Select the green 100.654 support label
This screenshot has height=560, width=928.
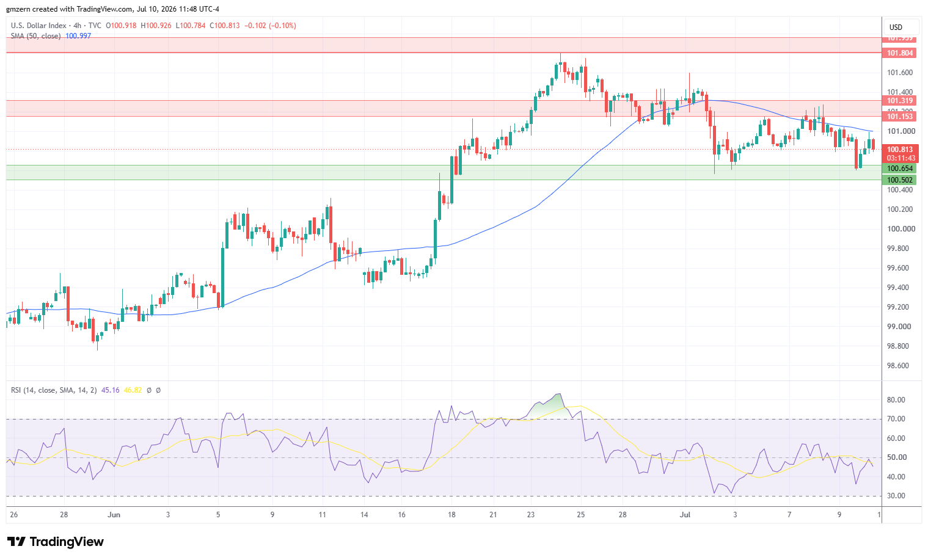pyautogui.click(x=900, y=169)
